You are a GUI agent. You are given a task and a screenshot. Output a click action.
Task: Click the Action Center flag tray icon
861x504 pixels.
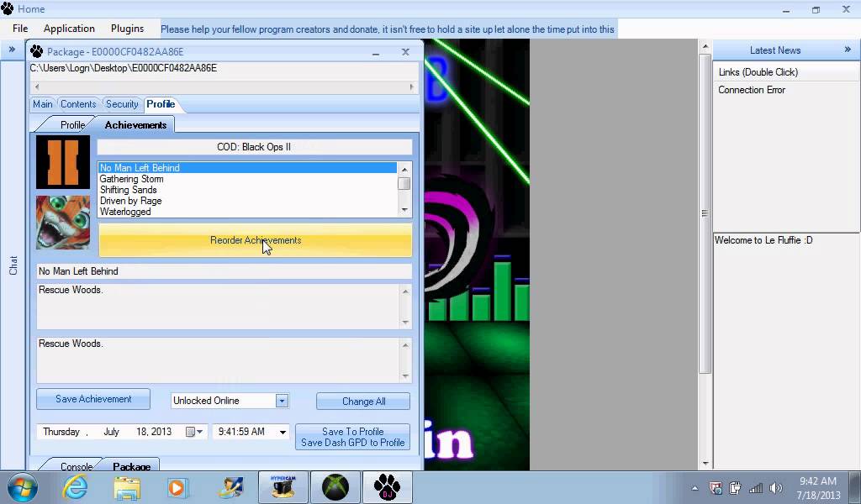click(715, 487)
